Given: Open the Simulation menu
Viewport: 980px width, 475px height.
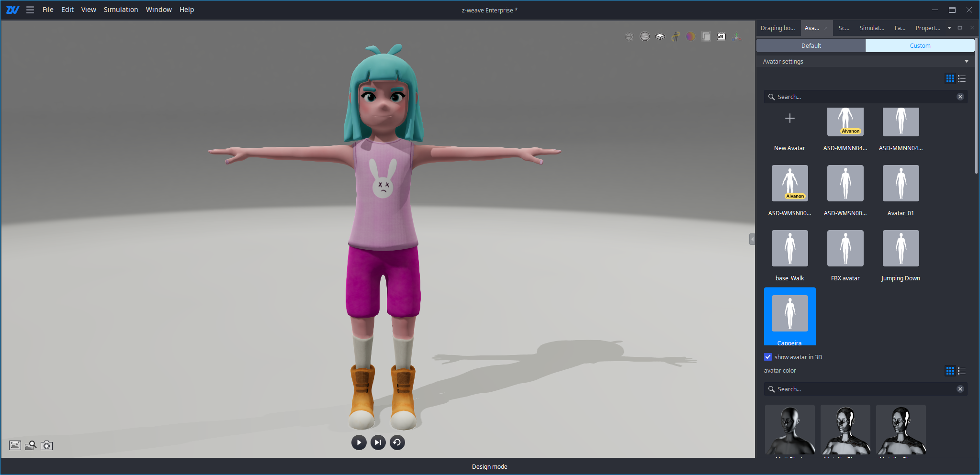Looking at the screenshot, I should (x=121, y=10).
